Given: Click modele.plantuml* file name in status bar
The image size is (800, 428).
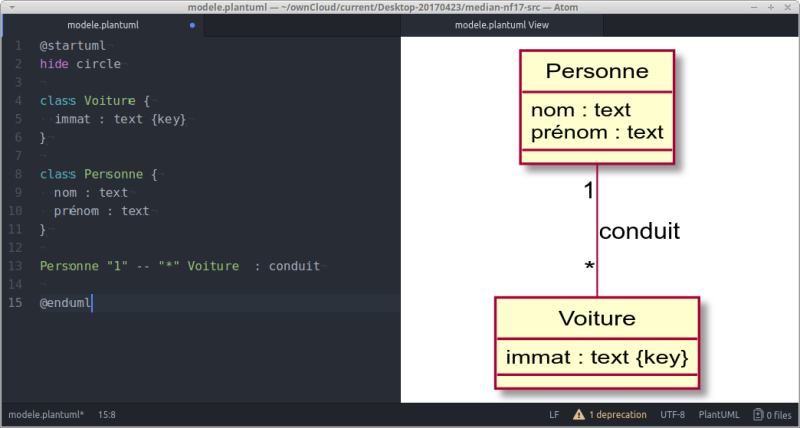Looking at the screenshot, I should 46,415.
